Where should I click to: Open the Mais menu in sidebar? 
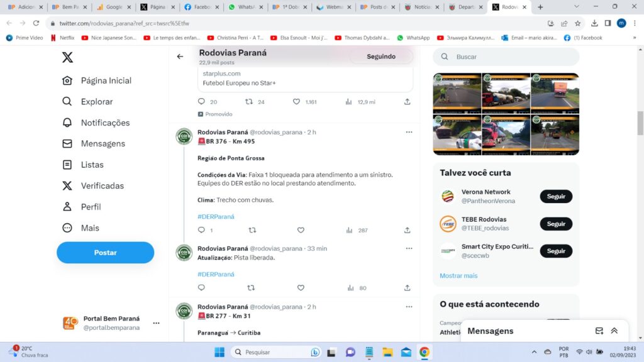(x=80, y=228)
